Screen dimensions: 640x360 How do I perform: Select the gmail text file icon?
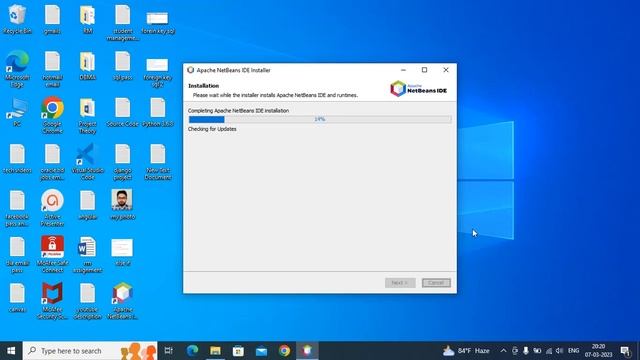(x=52, y=19)
